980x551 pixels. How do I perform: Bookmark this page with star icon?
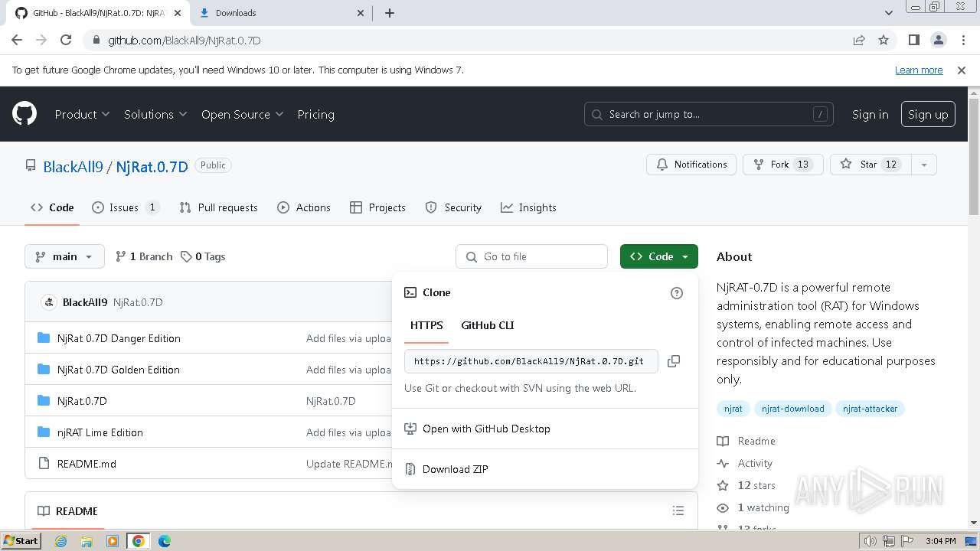click(884, 40)
